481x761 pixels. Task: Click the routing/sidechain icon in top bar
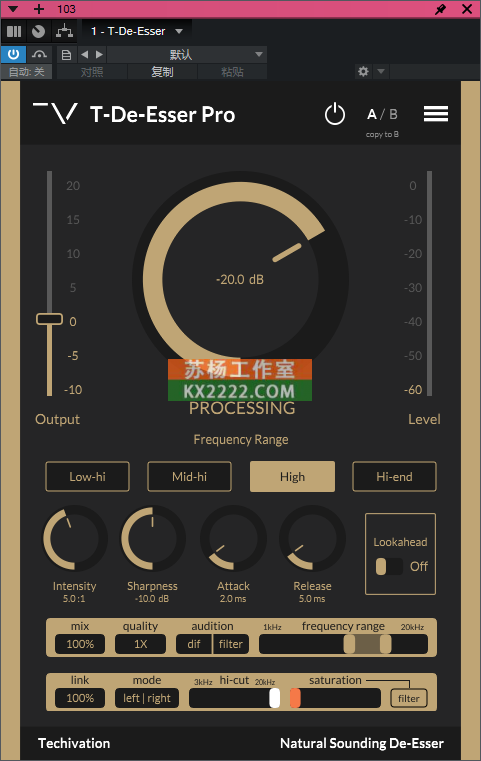point(64,32)
